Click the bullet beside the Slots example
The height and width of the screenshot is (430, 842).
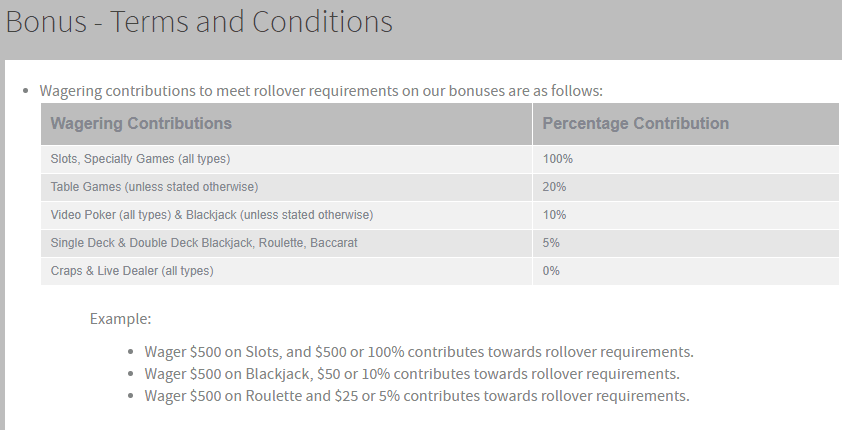click(x=130, y=352)
